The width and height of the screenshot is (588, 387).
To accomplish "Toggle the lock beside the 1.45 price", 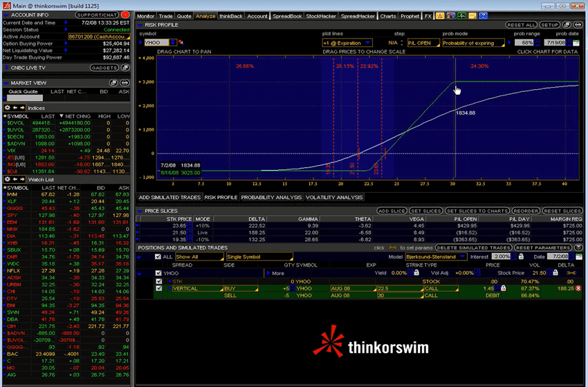I will 503,288.
